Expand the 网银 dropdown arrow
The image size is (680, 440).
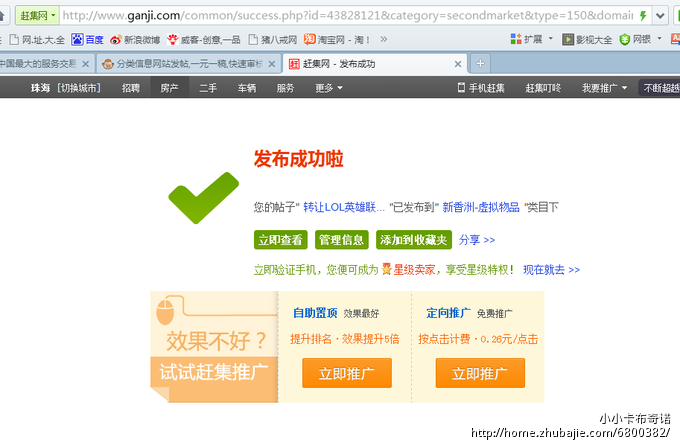[x=659, y=39]
